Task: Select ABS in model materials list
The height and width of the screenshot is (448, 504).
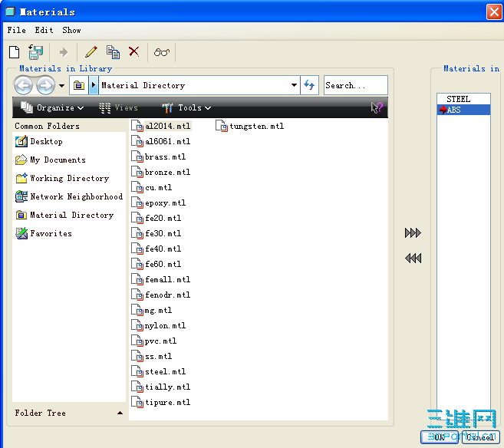Action: pyautogui.click(x=463, y=110)
